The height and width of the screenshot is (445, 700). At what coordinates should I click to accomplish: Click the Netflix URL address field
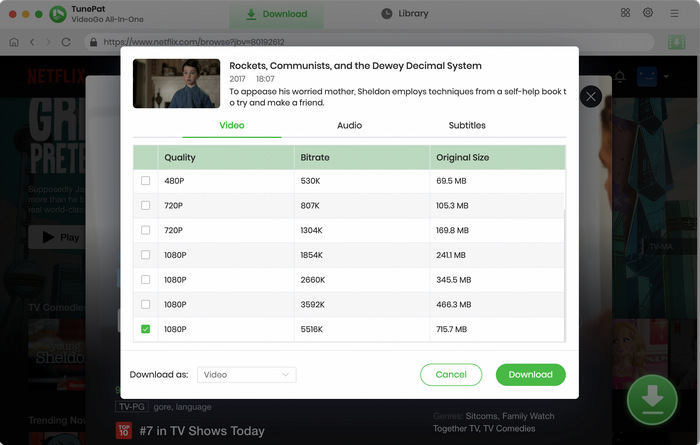[x=369, y=42]
